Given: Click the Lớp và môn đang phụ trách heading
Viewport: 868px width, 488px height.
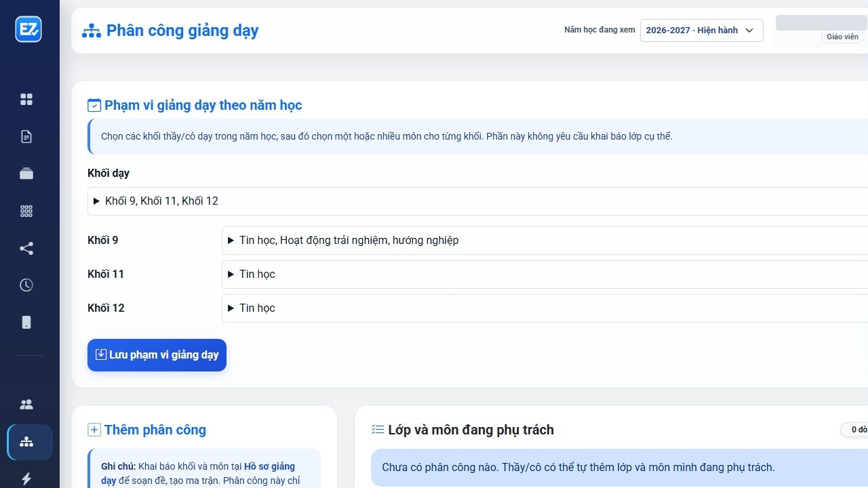Looking at the screenshot, I should tap(471, 430).
